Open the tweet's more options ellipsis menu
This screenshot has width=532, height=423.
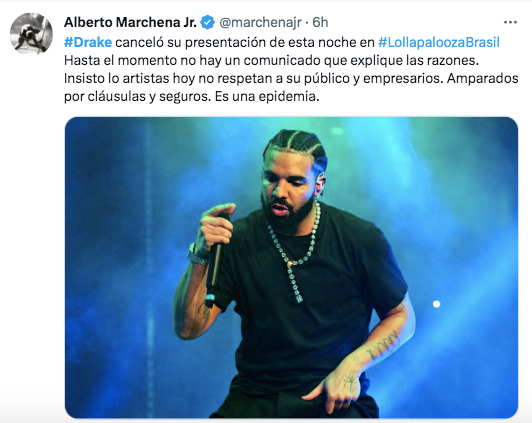[510, 22]
